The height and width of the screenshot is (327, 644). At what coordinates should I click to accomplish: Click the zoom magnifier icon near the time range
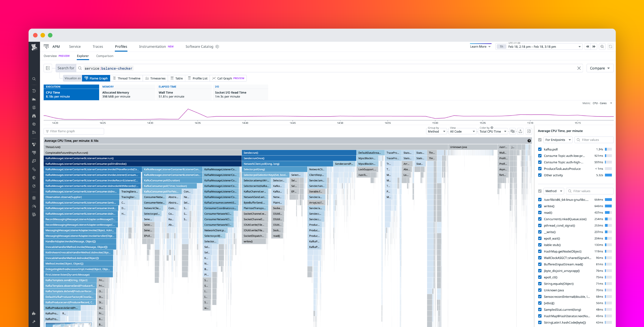pyautogui.click(x=602, y=46)
